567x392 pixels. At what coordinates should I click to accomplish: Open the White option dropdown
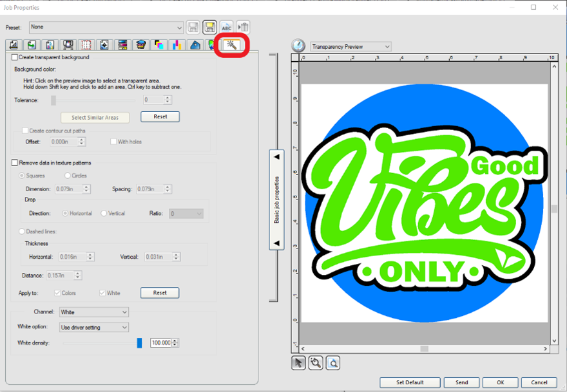click(x=93, y=328)
